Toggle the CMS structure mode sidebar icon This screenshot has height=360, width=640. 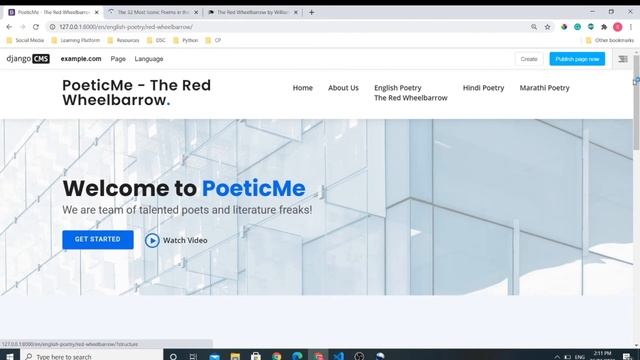coord(622,59)
